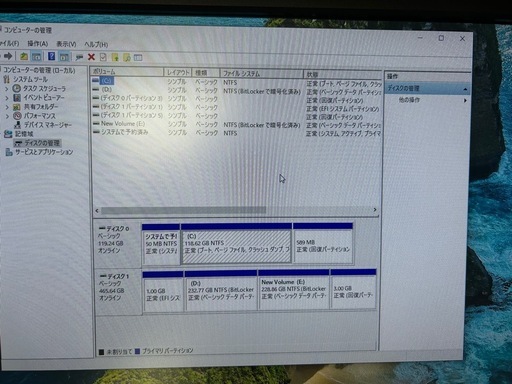Expand the パフォーマンス tree node
This screenshot has width=512, height=384.
[x=7, y=116]
